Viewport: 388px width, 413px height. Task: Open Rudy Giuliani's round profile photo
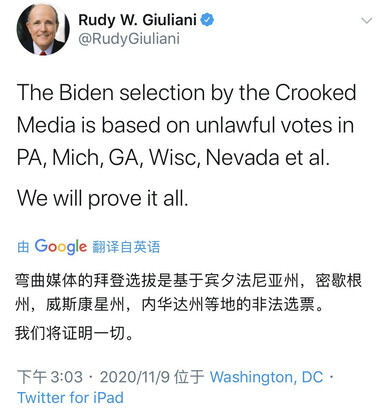click(x=43, y=29)
